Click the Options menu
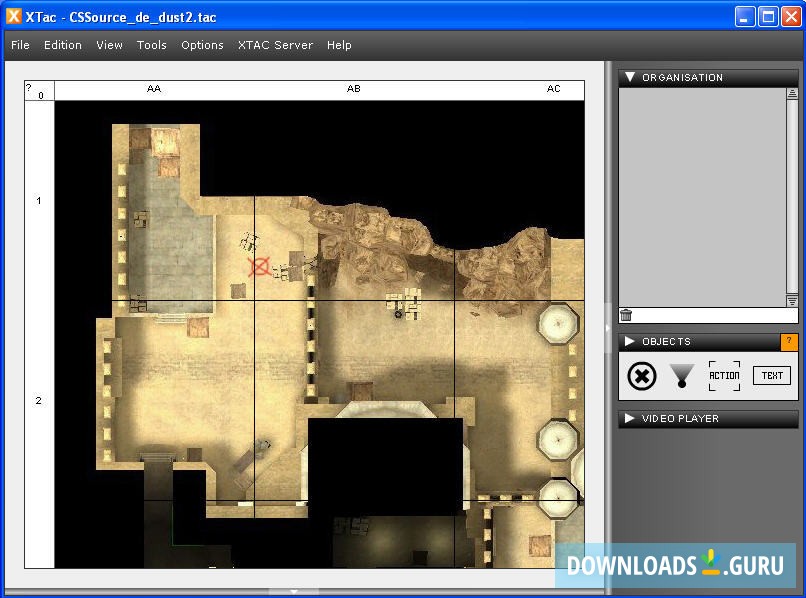Image resolution: width=806 pixels, height=598 pixels. point(202,45)
